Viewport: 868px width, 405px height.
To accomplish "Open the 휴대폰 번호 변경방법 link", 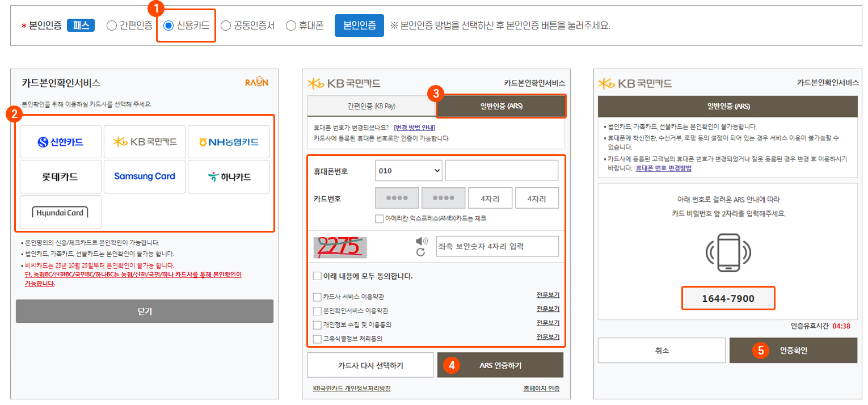I will coord(663,168).
